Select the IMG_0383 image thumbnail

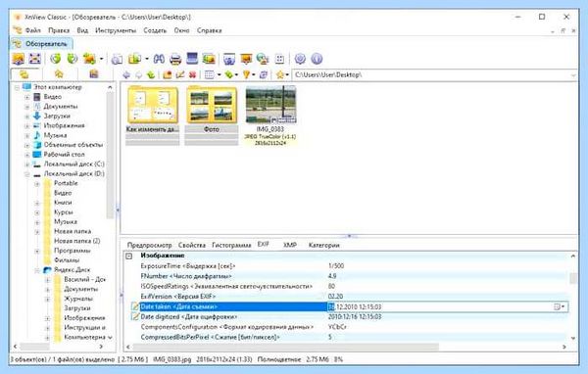click(x=270, y=116)
